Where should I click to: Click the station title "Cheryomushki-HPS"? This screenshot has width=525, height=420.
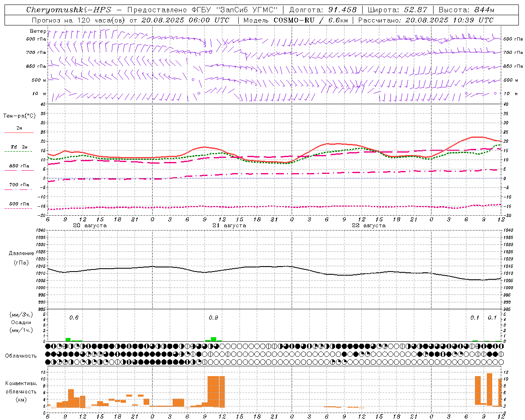click(68, 10)
